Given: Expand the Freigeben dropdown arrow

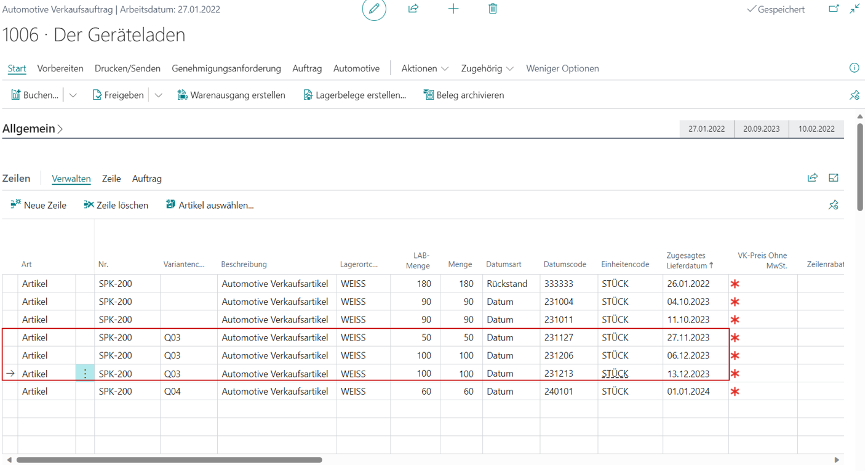Looking at the screenshot, I should (x=158, y=95).
